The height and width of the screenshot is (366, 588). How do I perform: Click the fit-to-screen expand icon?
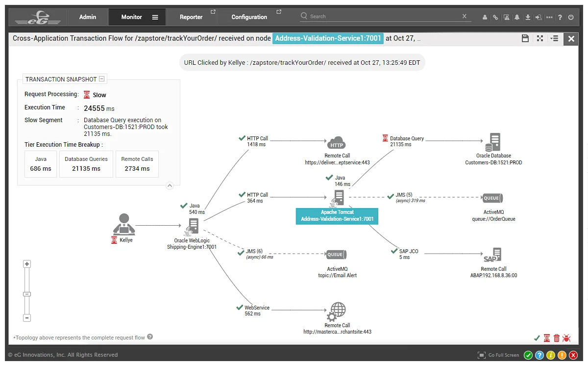[540, 38]
